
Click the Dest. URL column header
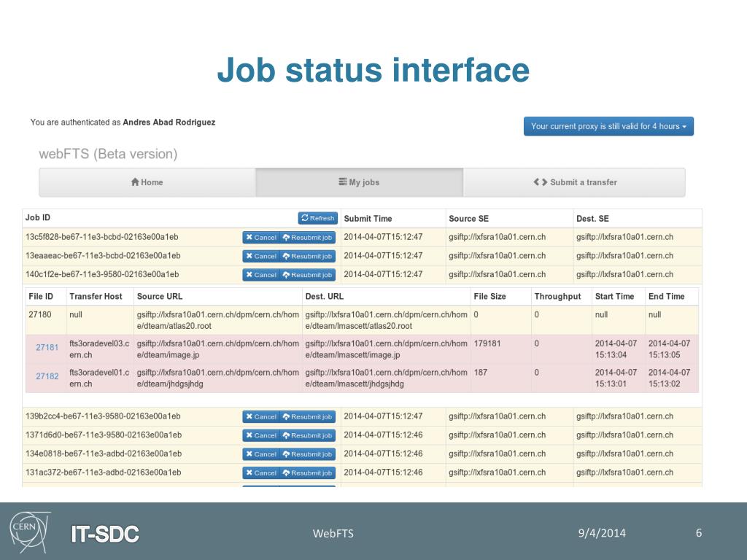325,296
